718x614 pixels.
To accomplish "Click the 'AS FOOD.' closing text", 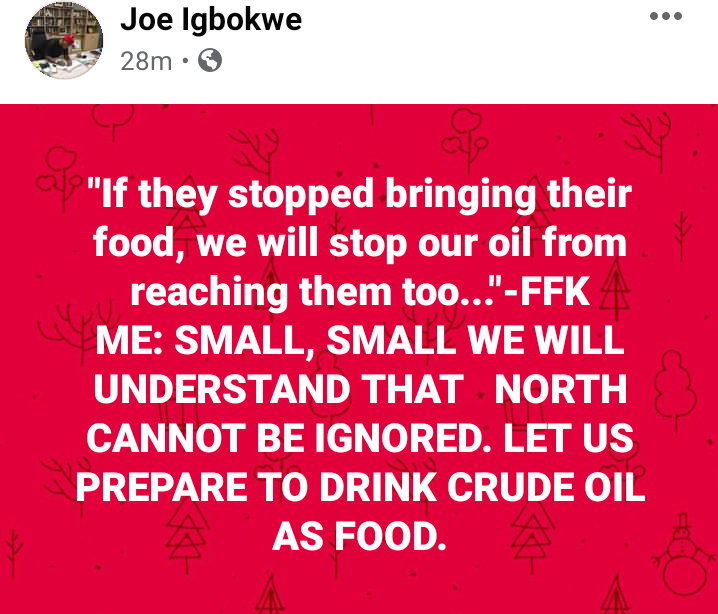I will pos(359,536).
